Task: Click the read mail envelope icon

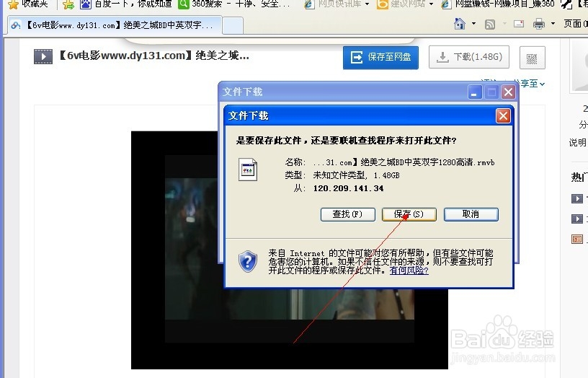Action: coord(519,24)
